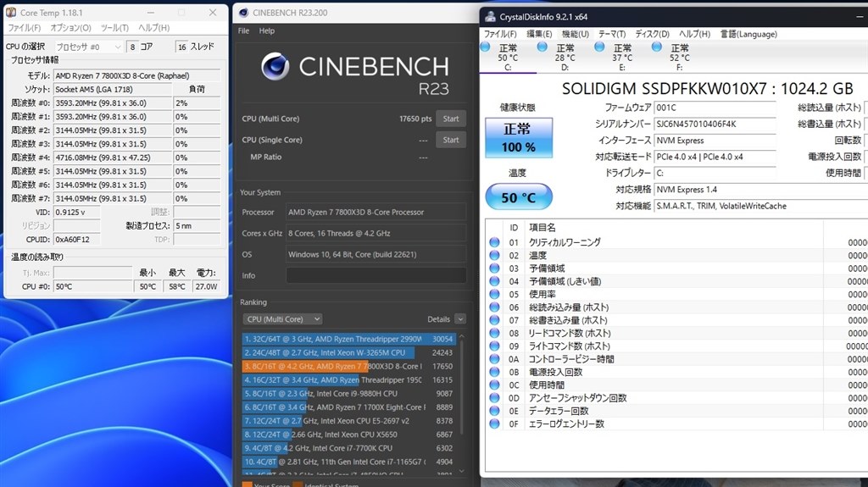The height and width of the screenshot is (487, 868).
Task: Click the CrystalDiskInfo title bar icon
Action: pyautogui.click(x=491, y=17)
